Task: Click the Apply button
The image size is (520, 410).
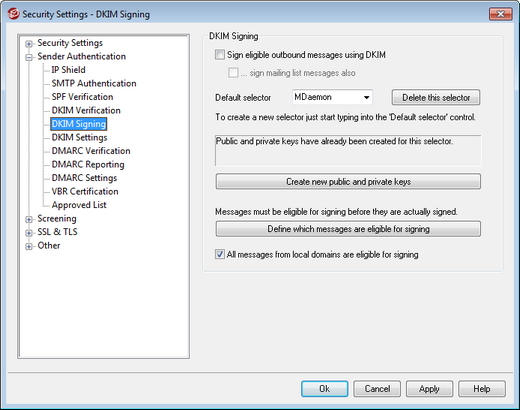Action: [x=429, y=389]
